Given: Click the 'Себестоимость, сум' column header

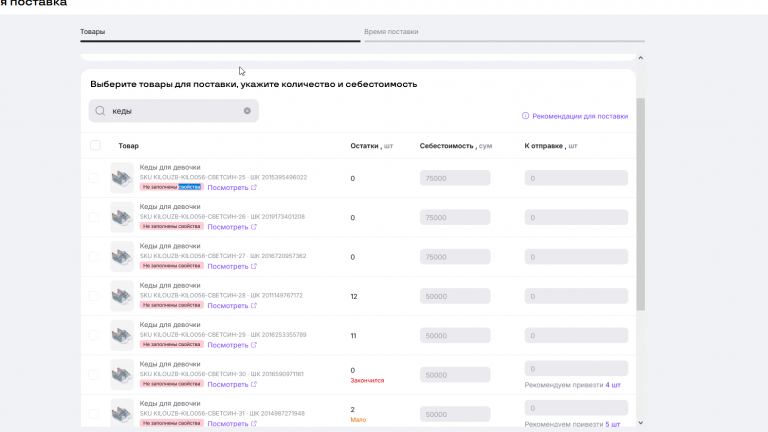Looking at the screenshot, I should [x=456, y=146].
